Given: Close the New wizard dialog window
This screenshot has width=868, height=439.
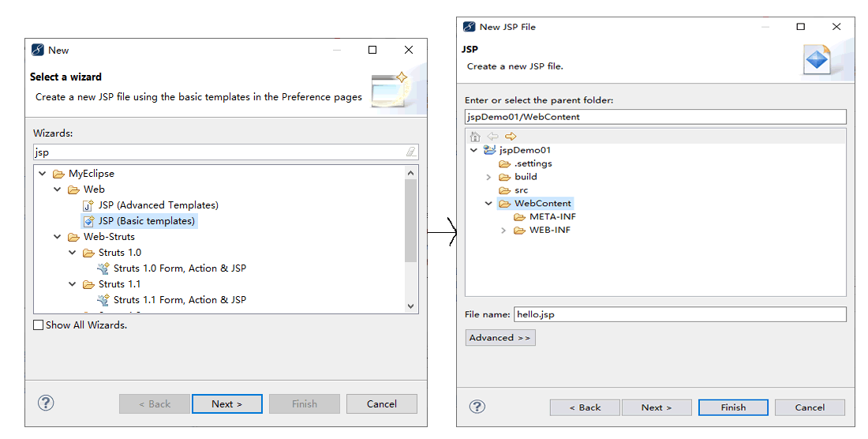Looking at the screenshot, I should (x=409, y=50).
